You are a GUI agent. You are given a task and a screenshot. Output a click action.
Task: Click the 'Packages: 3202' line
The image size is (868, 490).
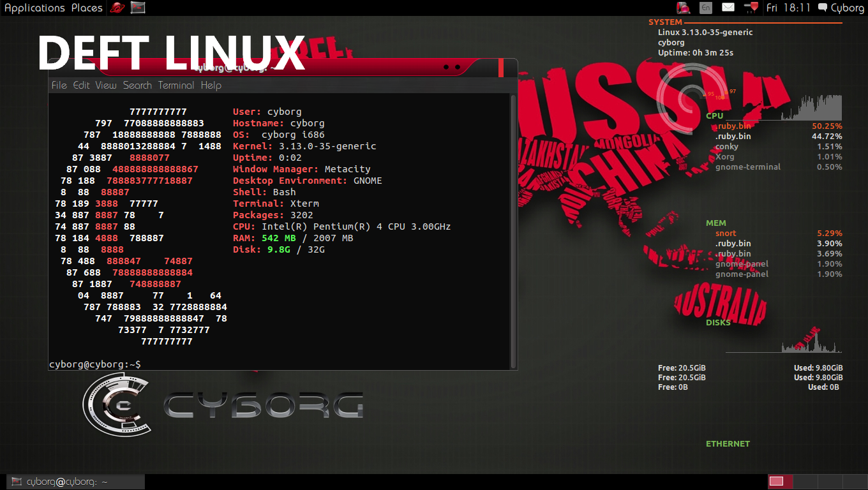coord(273,215)
